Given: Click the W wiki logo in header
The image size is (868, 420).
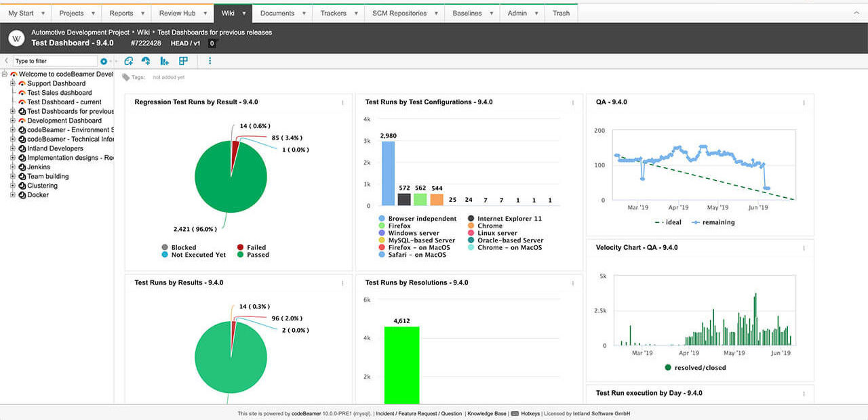Looking at the screenshot, I should point(17,38).
